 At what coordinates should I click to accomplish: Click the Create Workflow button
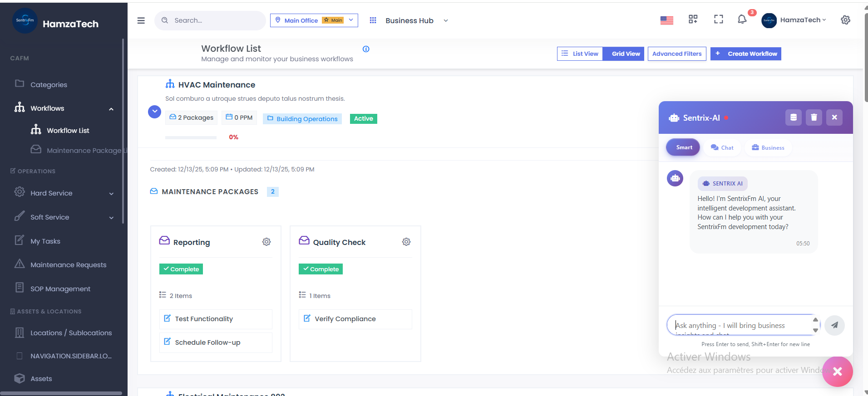[x=745, y=54]
